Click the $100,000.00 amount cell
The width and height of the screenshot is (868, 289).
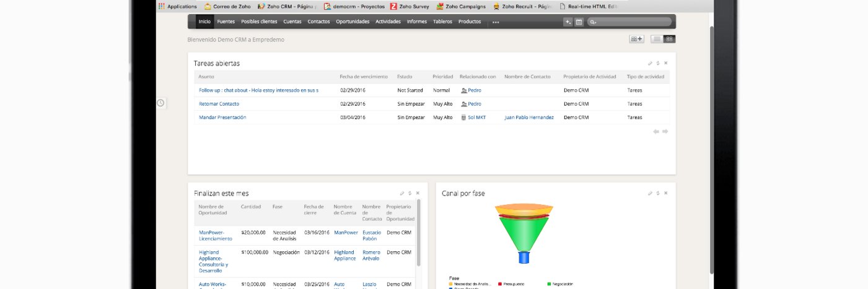tap(254, 252)
